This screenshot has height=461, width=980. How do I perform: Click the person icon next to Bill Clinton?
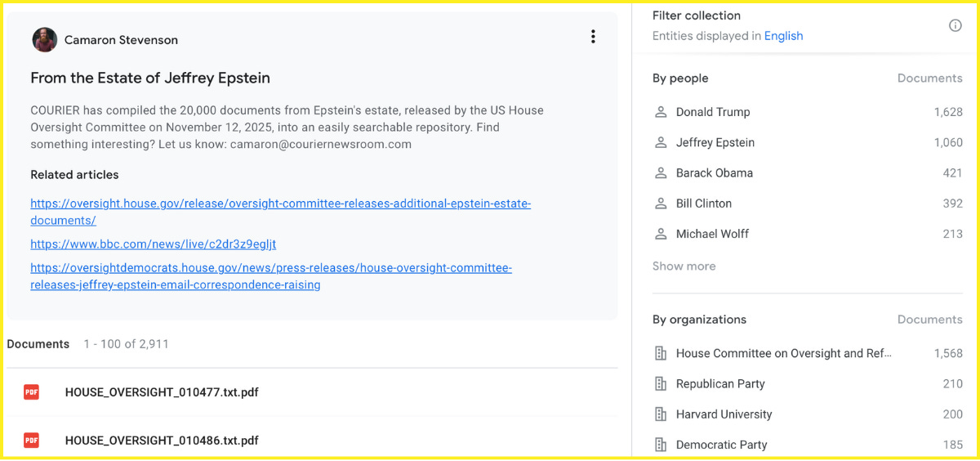[661, 203]
